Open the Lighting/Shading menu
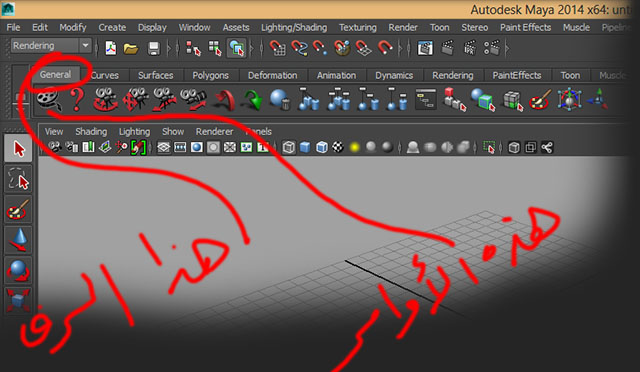The height and width of the screenshot is (372, 640). pyautogui.click(x=294, y=27)
